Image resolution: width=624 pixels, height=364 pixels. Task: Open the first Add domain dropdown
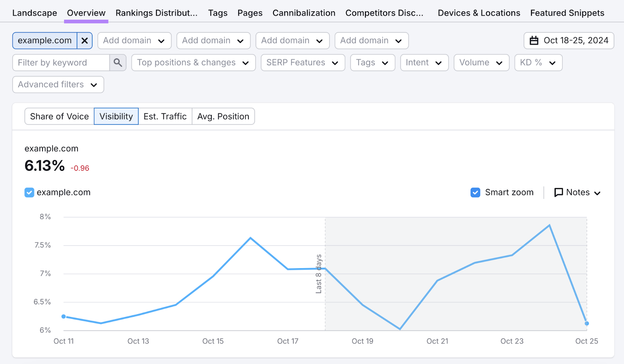pyautogui.click(x=134, y=40)
